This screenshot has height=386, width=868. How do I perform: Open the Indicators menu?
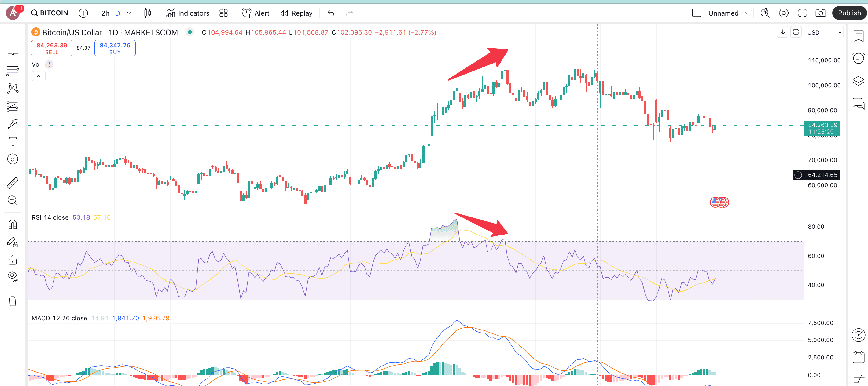point(188,13)
